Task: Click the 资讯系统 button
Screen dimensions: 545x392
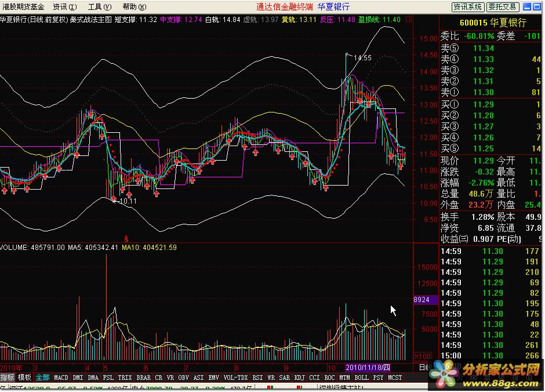Action: point(467,6)
